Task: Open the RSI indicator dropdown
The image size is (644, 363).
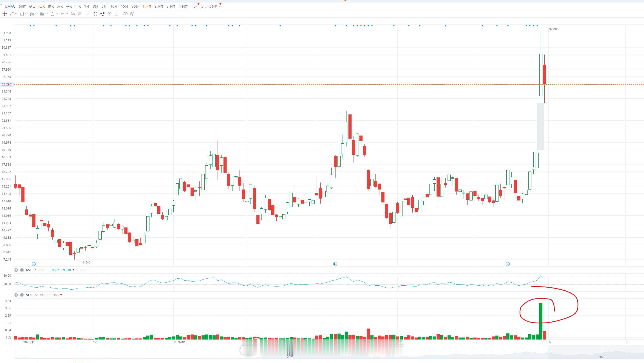Action: (x=35, y=270)
